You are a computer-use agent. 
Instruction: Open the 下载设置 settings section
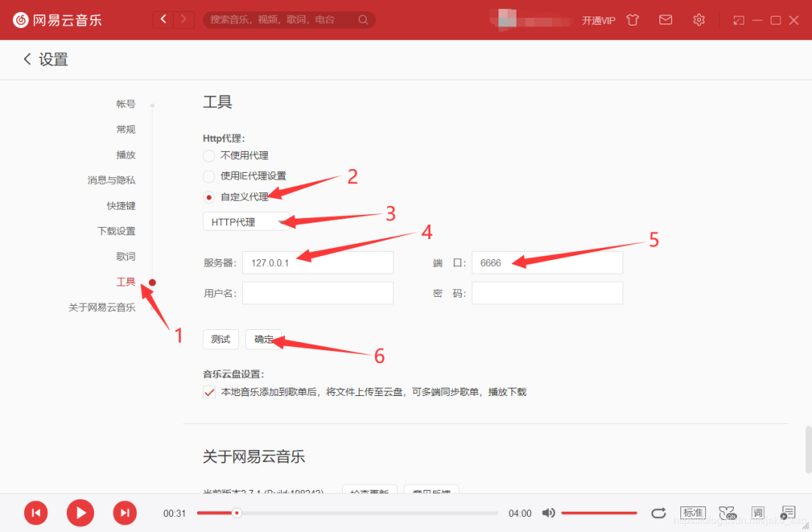117,231
